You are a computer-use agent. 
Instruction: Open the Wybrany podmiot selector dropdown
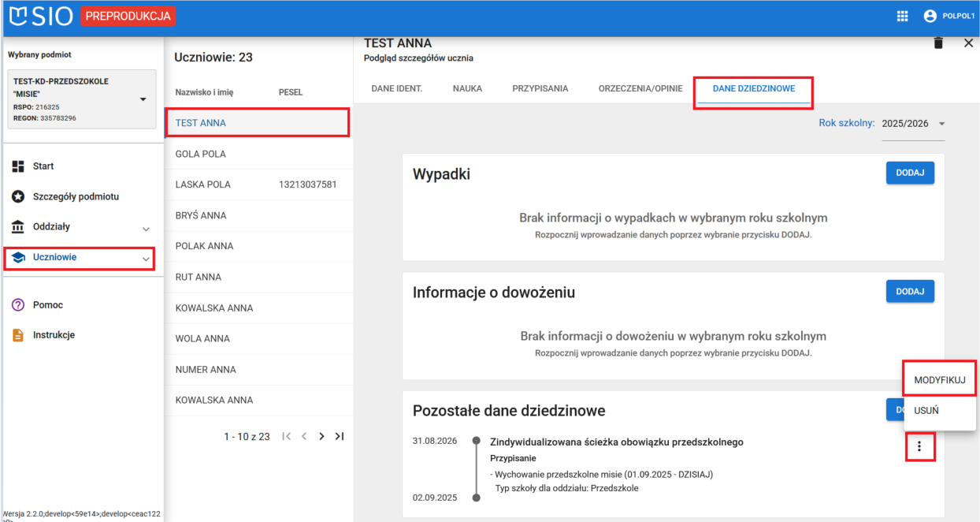point(143,99)
